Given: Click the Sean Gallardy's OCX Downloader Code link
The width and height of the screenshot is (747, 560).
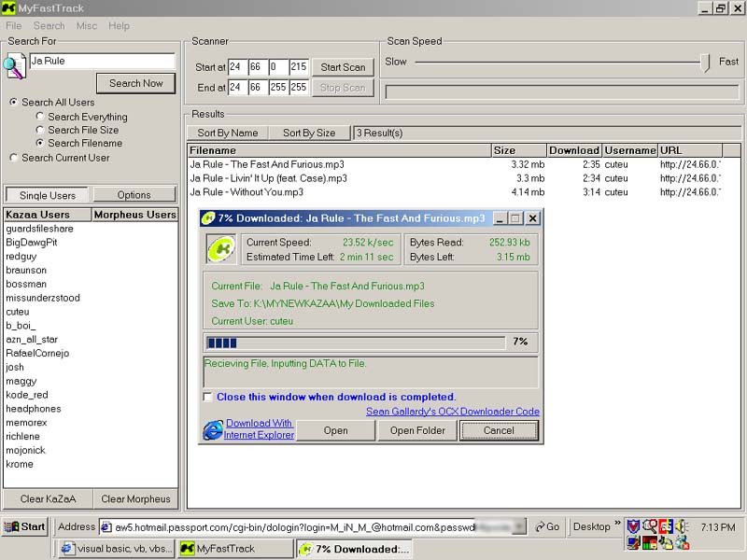Looking at the screenshot, I should (452, 412).
